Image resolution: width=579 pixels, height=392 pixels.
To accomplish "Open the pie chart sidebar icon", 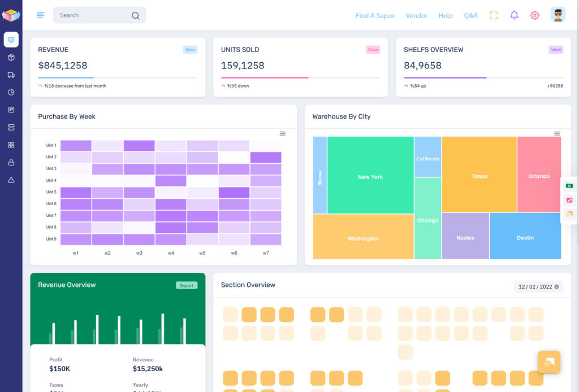I will pos(11,92).
